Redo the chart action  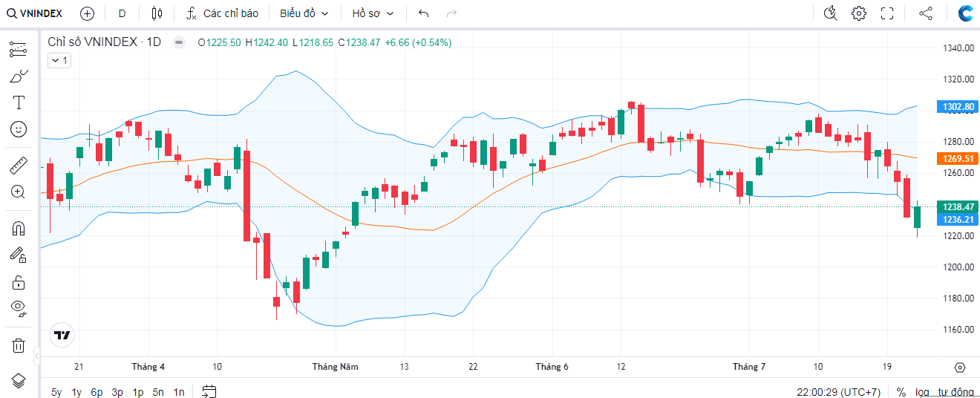tap(451, 13)
